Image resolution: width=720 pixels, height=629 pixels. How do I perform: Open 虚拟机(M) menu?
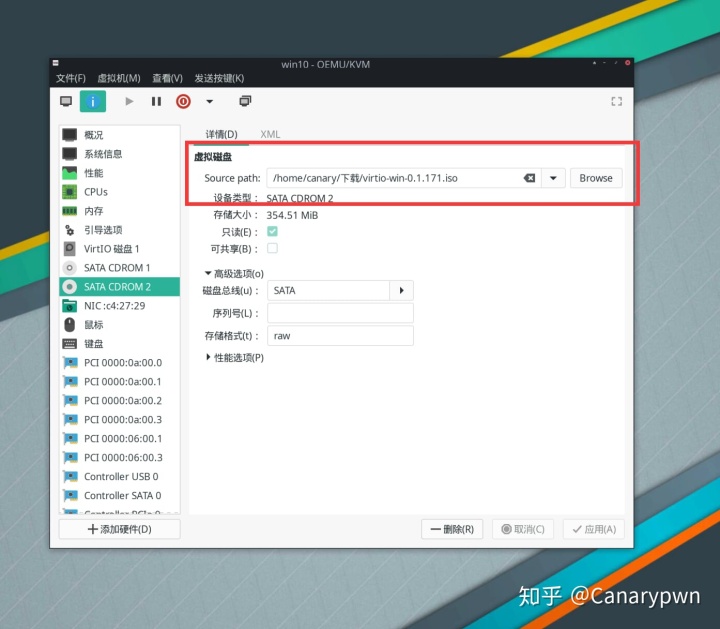pyautogui.click(x=119, y=78)
